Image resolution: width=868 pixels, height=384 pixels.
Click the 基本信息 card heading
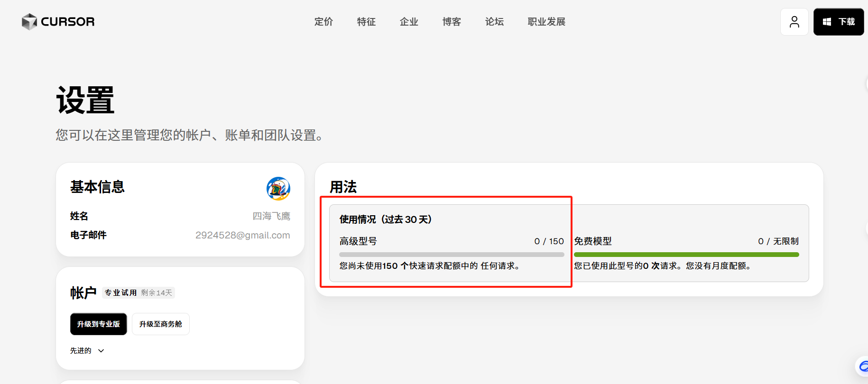pyautogui.click(x=97, y=187)
